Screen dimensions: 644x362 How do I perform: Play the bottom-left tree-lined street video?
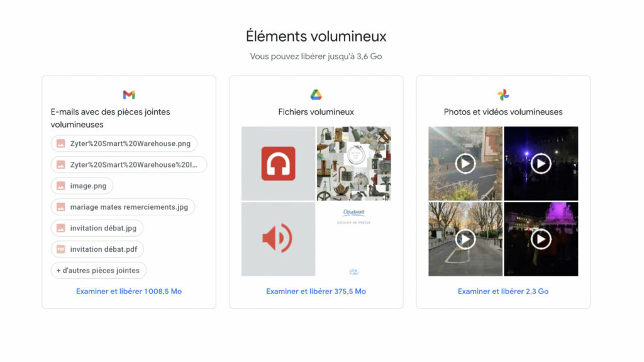[465, 239]
